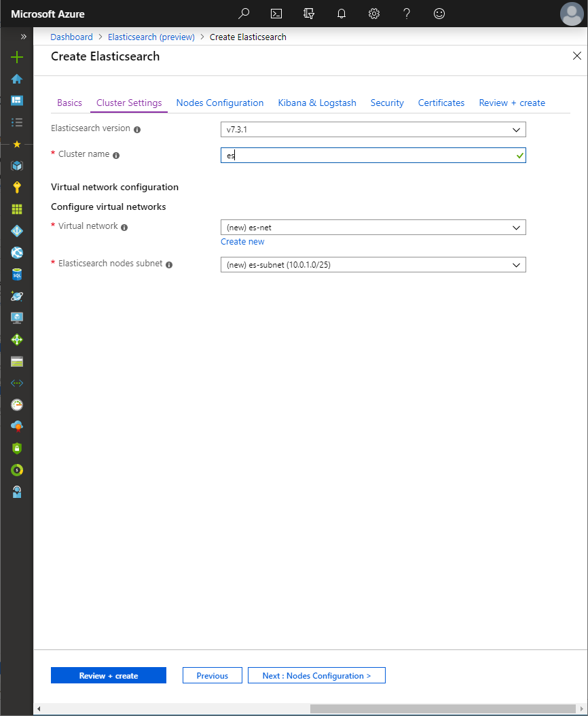Open Azure notifications bell

[x=341, y=14]
